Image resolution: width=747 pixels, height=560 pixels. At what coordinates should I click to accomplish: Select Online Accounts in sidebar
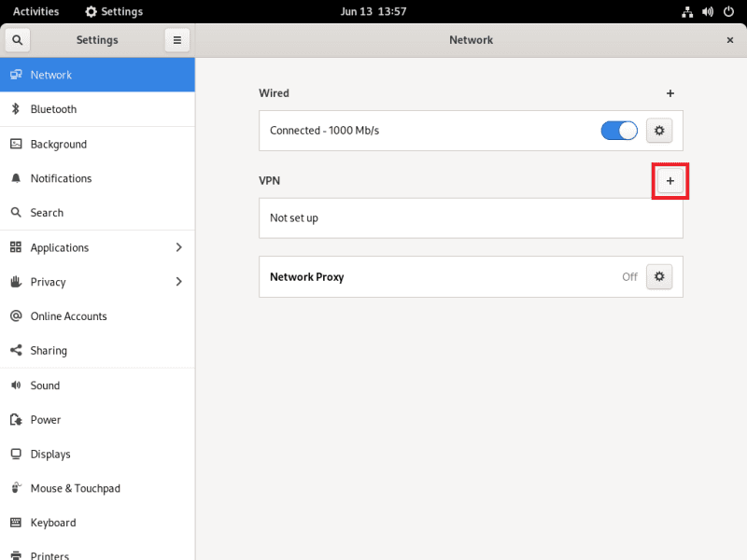point(68,316)
